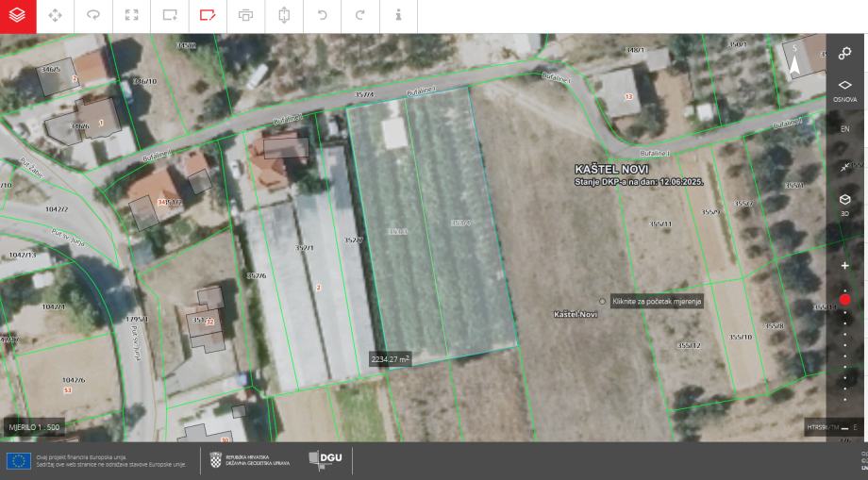The width and height of the screenshot is (868, 480).
Task: Click the European Union flag logo
Action: 19,460
